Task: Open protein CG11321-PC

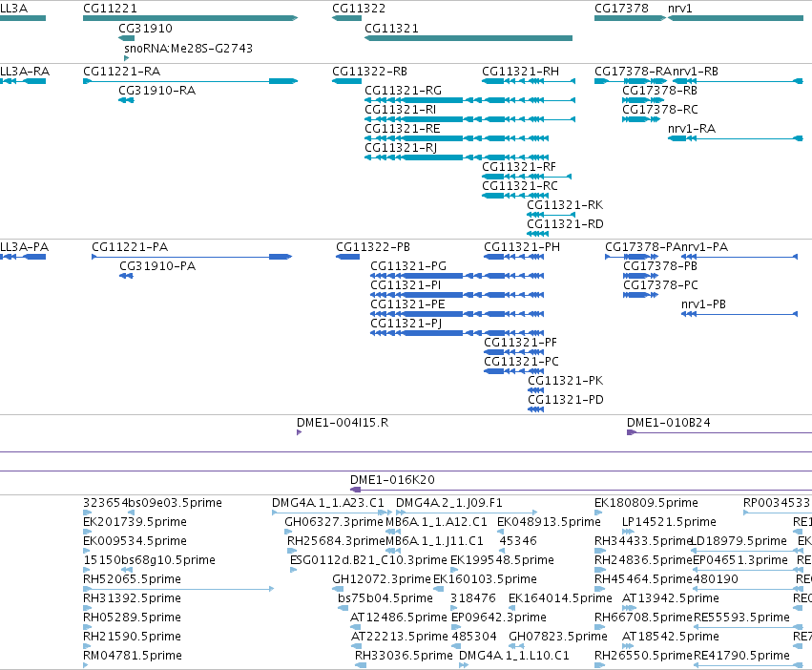Action: (x=522, y=362)
